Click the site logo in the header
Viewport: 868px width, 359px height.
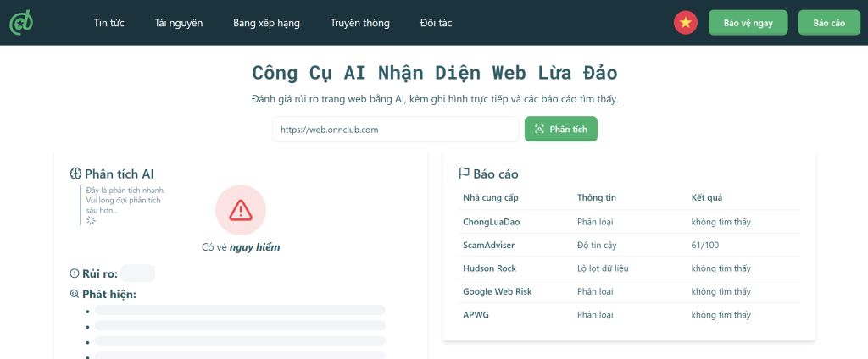[x=21, y=23]
